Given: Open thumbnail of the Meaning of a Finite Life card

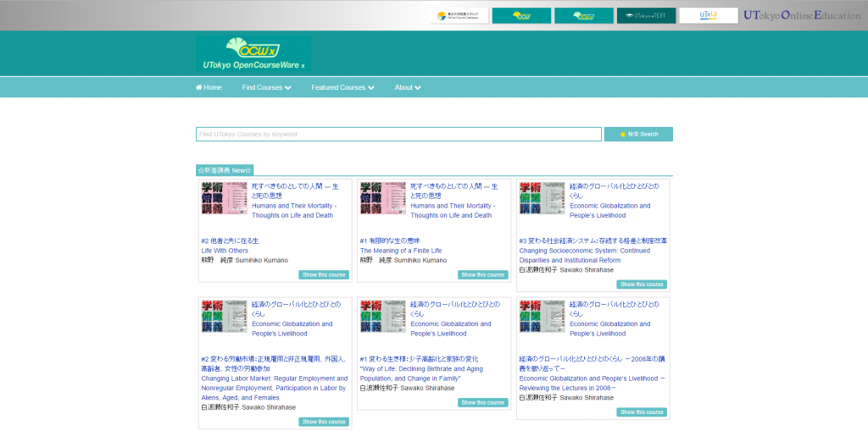Looking at the screenshot, I should point(382,197).
